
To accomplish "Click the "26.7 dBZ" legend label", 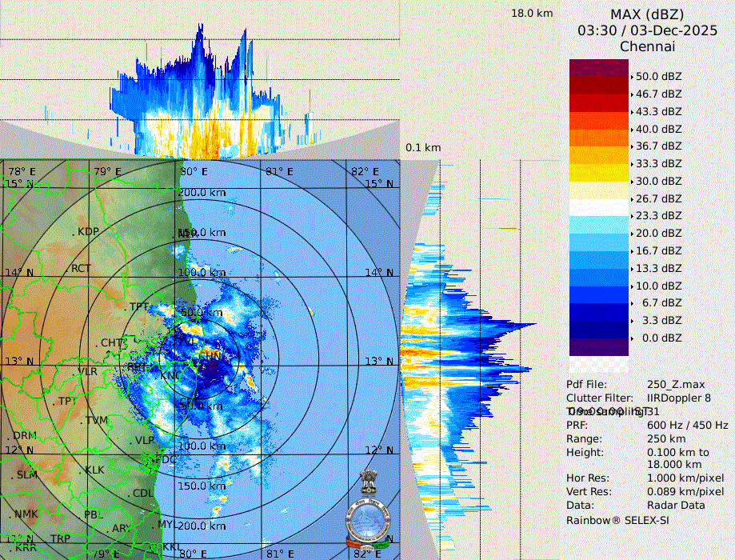I will [x=658, y=199].
